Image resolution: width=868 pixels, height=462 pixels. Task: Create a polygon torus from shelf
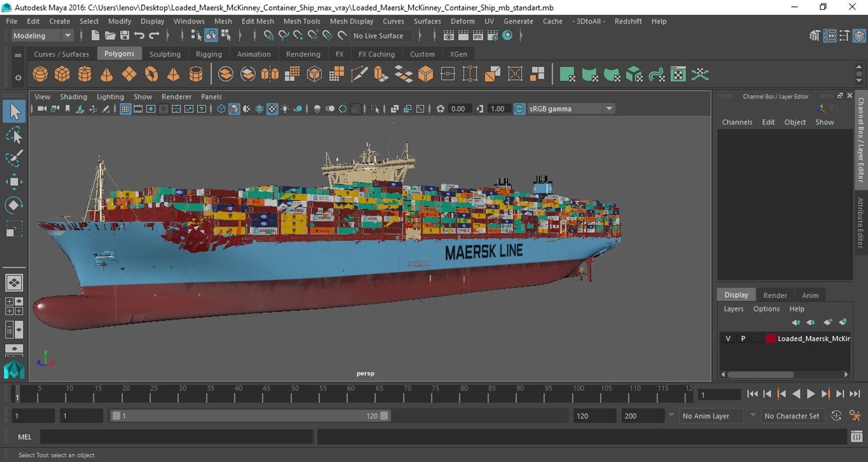pyautogui.click(x=151, y=74)
